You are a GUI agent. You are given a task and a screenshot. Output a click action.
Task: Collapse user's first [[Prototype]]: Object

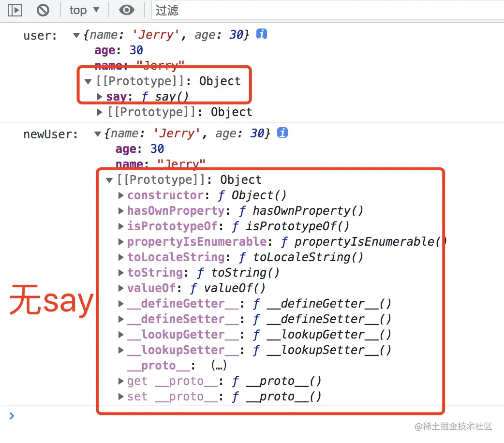point(88,81)
